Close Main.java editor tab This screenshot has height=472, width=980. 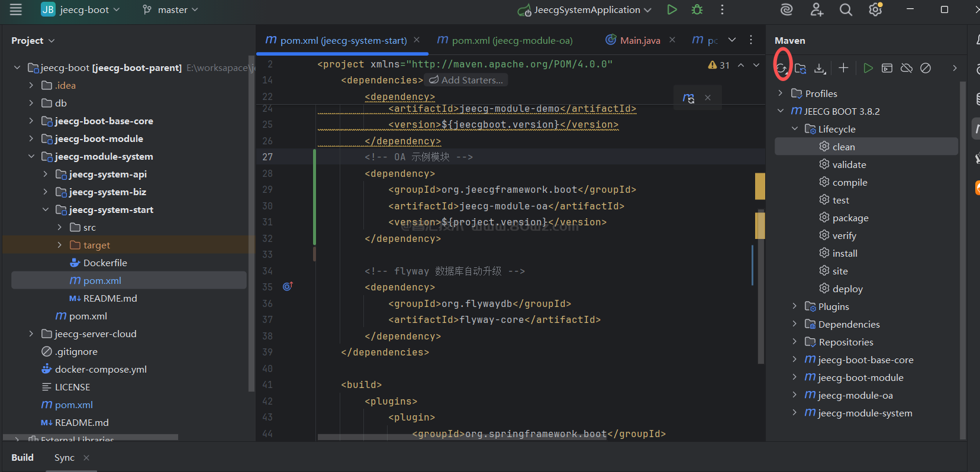[x=672, y=40]
